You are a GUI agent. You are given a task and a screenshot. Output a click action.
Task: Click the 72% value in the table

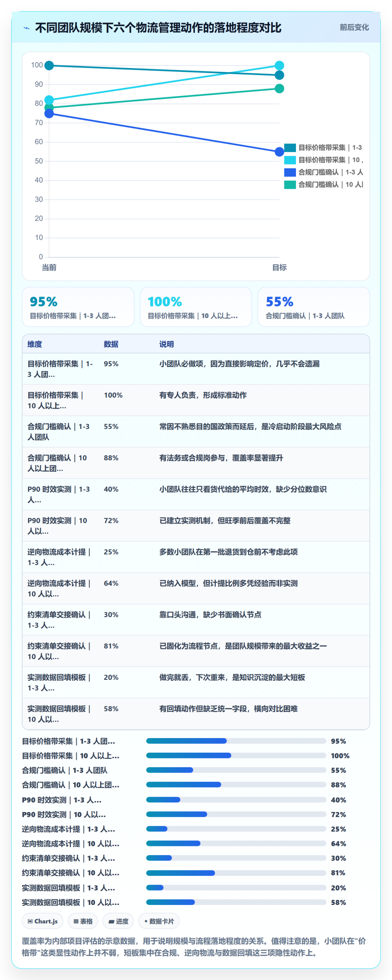(x=111, y=521)
